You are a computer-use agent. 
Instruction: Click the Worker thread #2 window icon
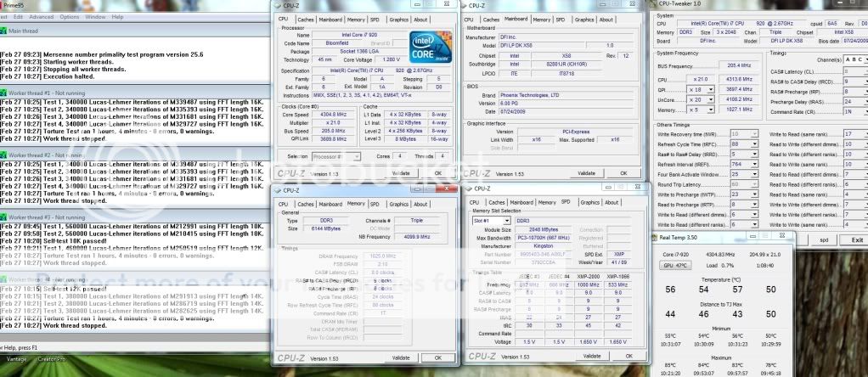click(x=4, y=155)
